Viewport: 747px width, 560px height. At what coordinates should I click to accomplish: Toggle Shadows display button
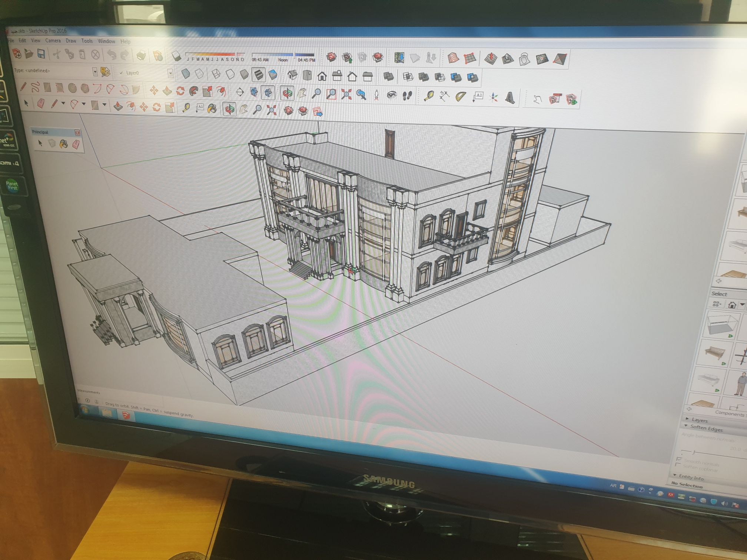[x=176, y=56]
